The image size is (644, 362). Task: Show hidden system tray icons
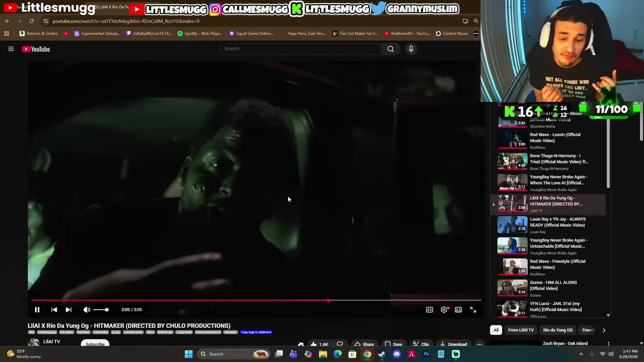[x=581, y=354]
